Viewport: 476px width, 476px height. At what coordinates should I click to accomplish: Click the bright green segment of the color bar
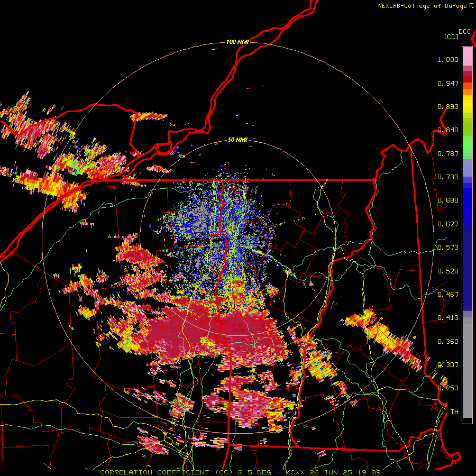click(467, 144)
